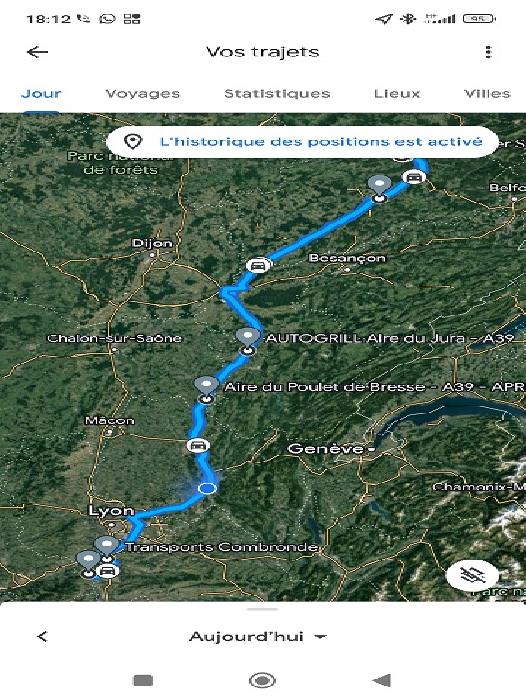Tap the place pin near Belfort
The width and height of the screenshot is (526, 700).
(x=380, y=189)
